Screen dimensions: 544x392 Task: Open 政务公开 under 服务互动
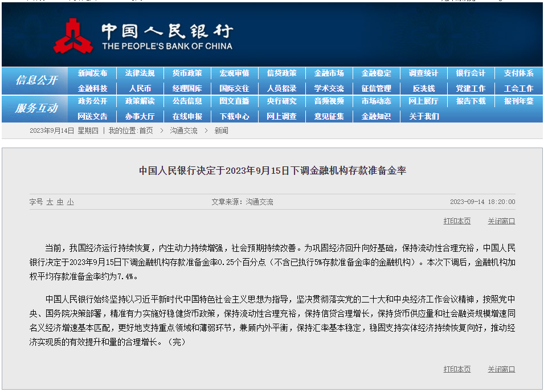pos(92,101)
